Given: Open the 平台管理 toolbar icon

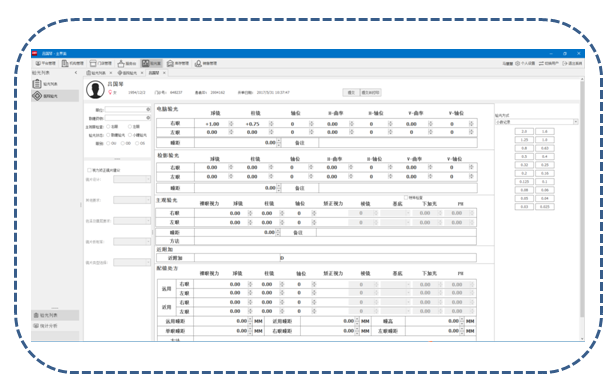Looking at the screenshot, I should point(38,63).
